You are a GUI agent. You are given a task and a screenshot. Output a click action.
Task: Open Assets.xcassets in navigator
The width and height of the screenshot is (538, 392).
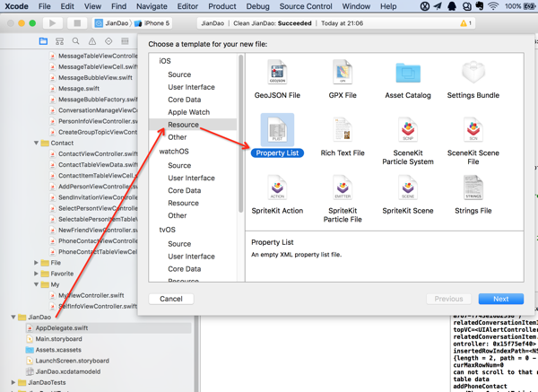tap(58, 350)
